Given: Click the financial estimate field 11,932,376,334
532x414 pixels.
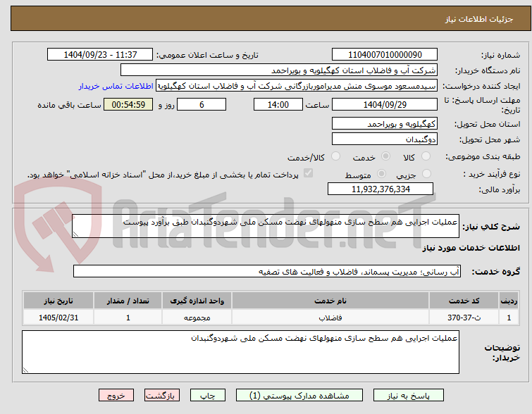Looking at the screenshot, I should click(x=381, y=189).
